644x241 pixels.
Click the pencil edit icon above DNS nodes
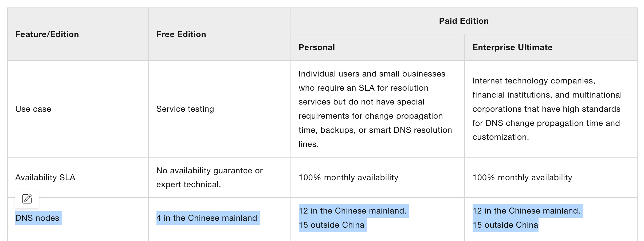point(27,199)
